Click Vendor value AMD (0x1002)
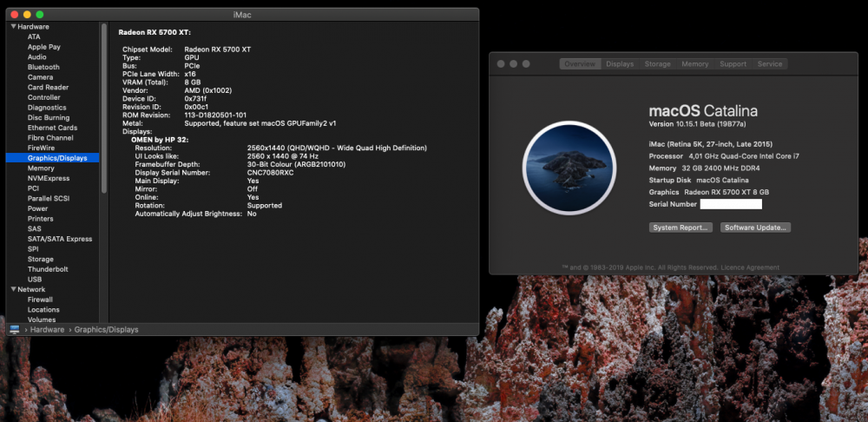868x422 pixels. pos(208,90)
